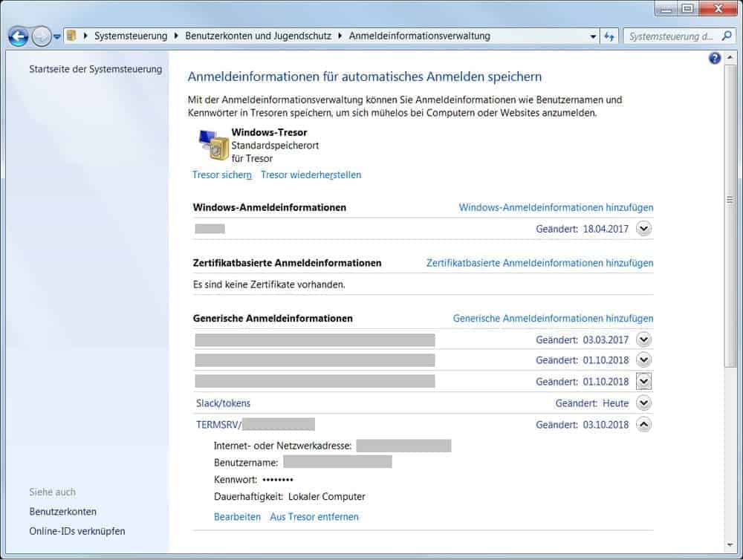Click the Windows-Tresor vault icon
Image resolution: width=743 pixels, height=560 pixels.
coord(212,145)
